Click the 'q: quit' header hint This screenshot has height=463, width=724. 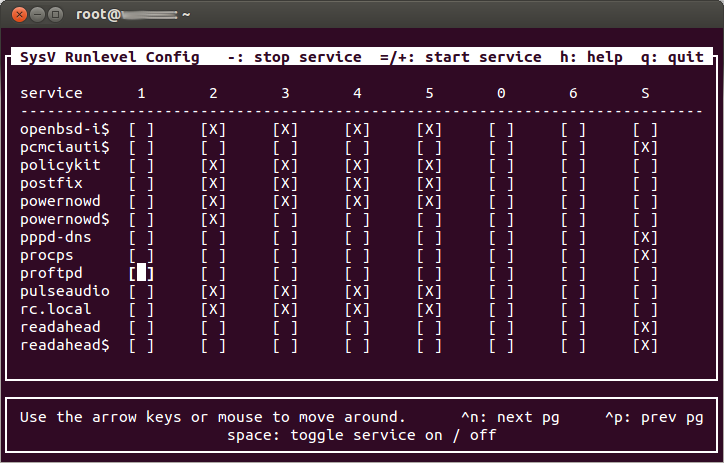[672, 57]
